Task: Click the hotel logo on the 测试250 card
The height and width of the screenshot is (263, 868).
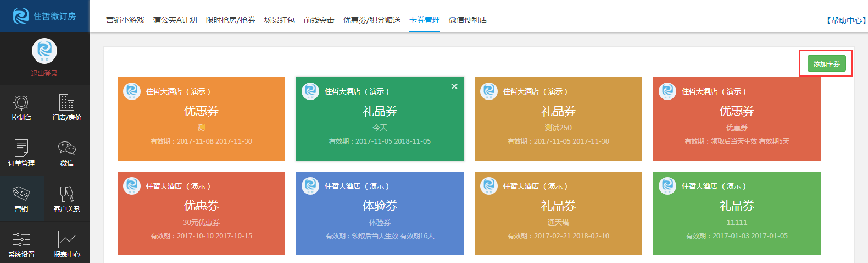Action: pyautogui.click(x=489, y=91)
